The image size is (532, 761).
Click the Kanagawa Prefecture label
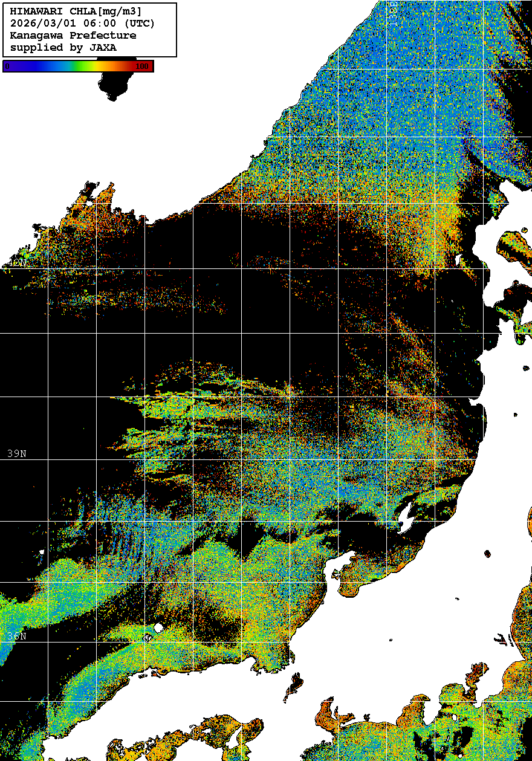[73, 35]
